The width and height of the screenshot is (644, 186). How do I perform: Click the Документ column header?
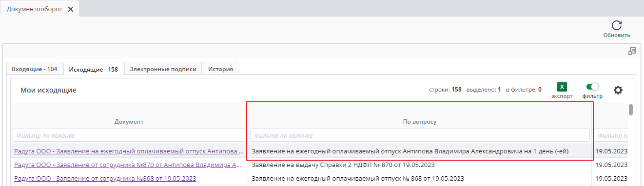129,121
